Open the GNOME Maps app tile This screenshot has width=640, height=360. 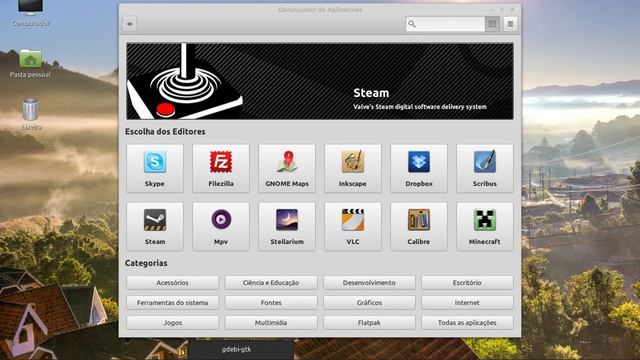point(287,168)
